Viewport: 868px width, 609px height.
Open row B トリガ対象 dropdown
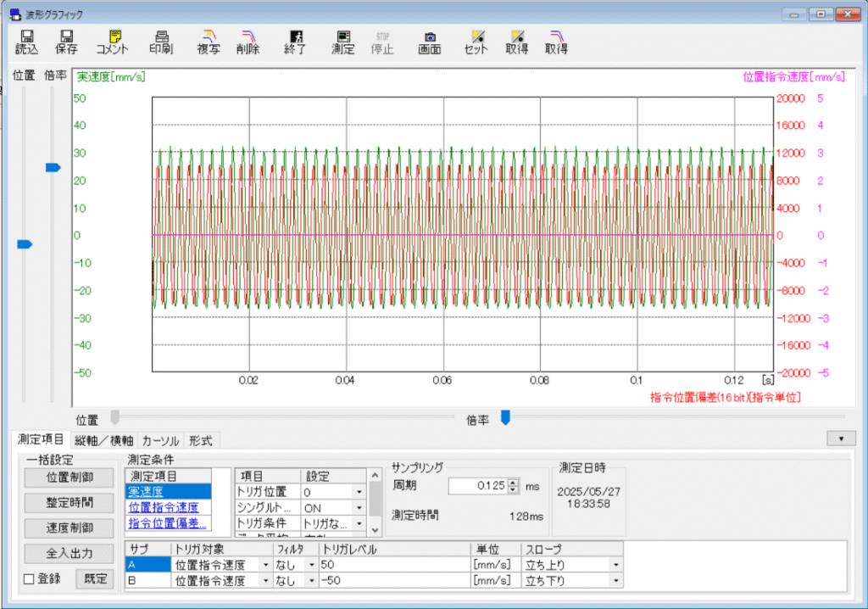[265, 580]
